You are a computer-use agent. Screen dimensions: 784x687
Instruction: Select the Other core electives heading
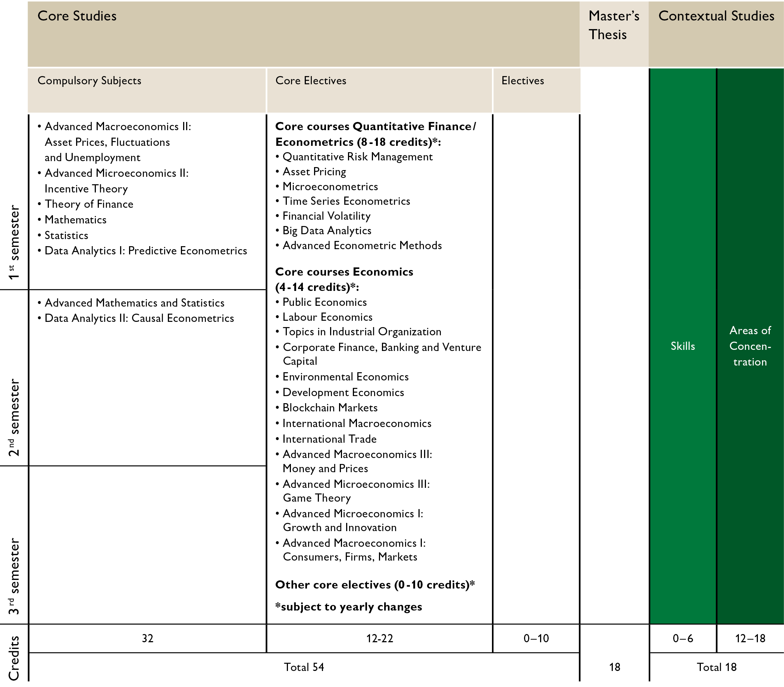pos(374,584)
